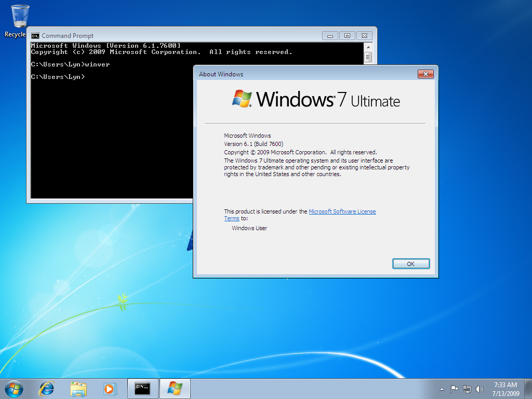This screenshot has width=532, height=399.
Task: Open the Action Center flag icon
Action: coord(454,389)
